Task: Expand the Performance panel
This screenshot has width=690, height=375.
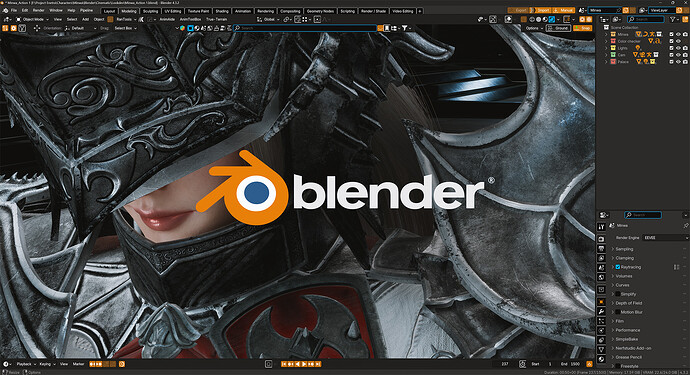Action: [628, 330]
